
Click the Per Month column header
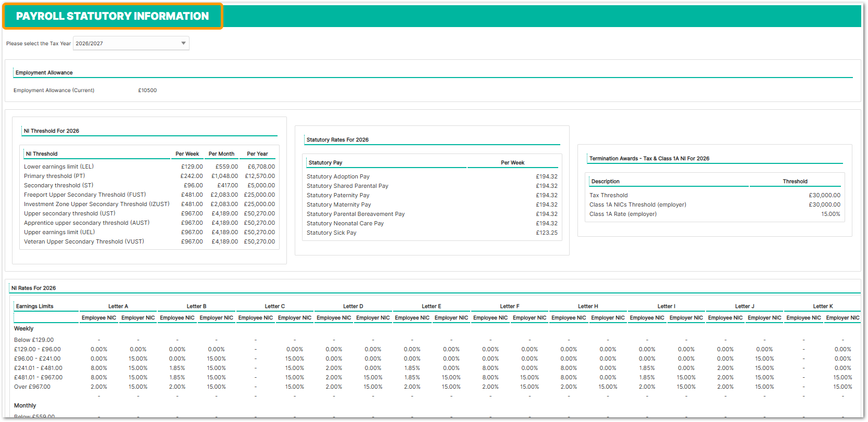tap(221, 154)
